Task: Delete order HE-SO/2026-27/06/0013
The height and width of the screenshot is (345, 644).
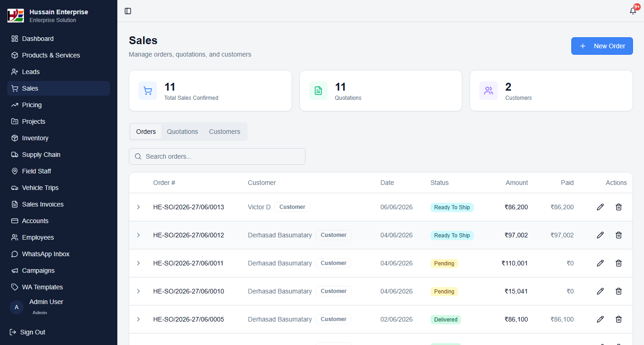Action: [x=619, y=207]
